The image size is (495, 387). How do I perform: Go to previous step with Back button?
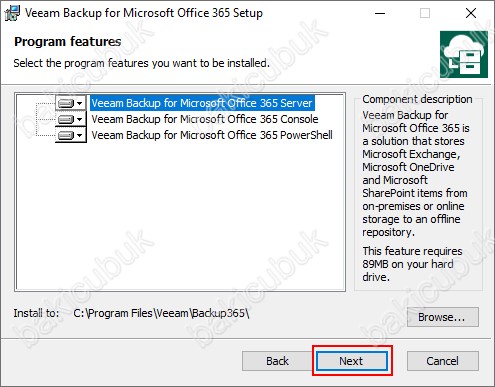pos(277,361)
